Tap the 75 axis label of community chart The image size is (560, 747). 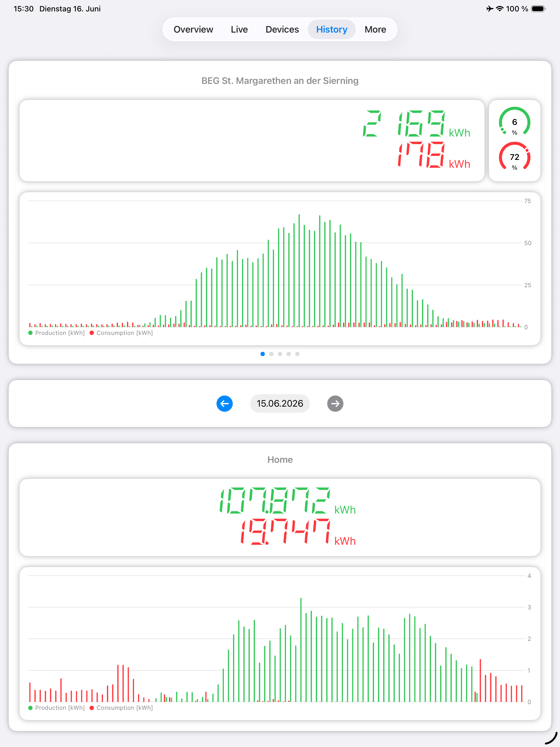pyautogui.click(x=527, y=201)
